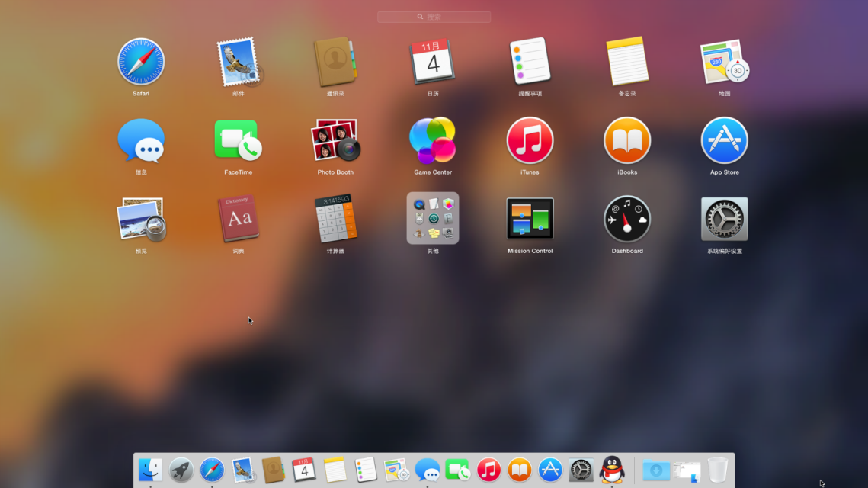Open FaceTime icon in the Dock

458,470
